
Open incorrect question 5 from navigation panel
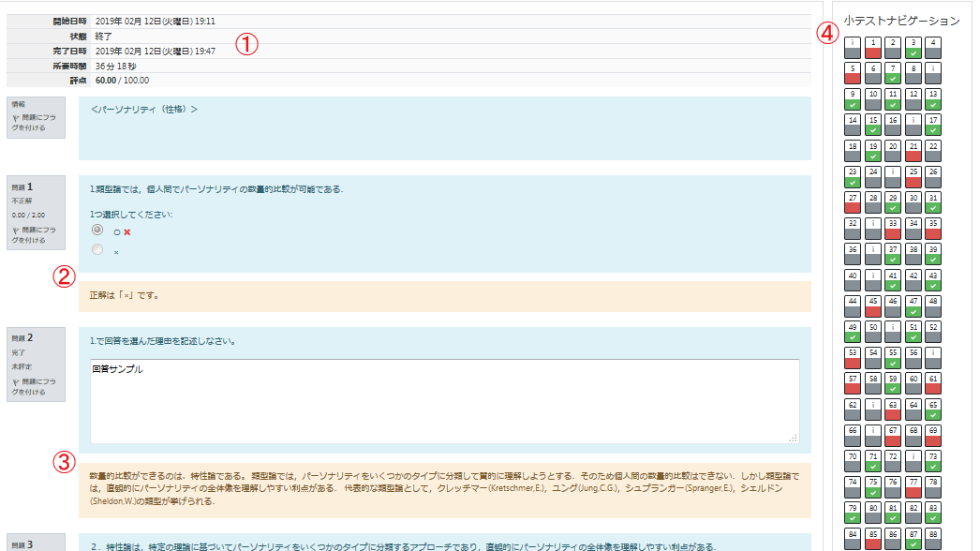pos(853,73)
